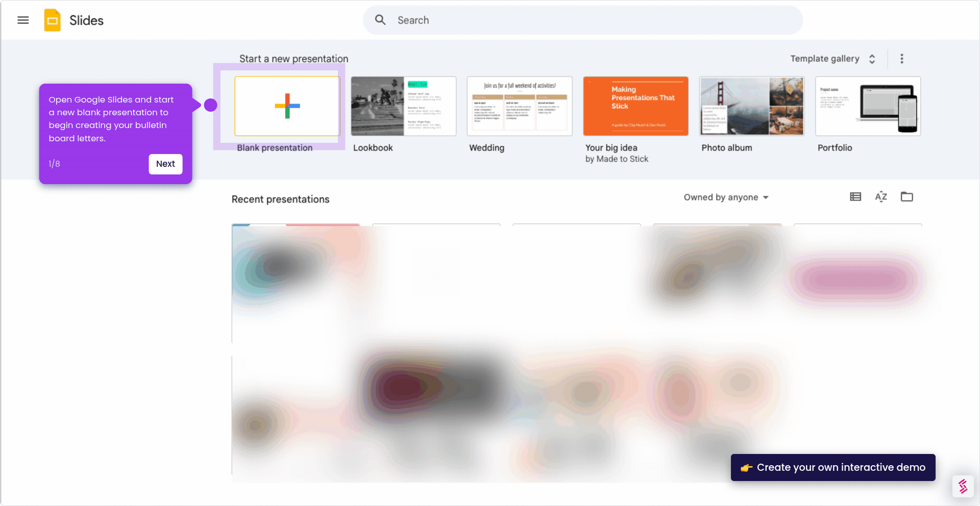Image resolution: width=980 pixels, height=506 pixels.
Task: Open the Portfolio template
Action: pyautogui.click(x=868, y=106)
